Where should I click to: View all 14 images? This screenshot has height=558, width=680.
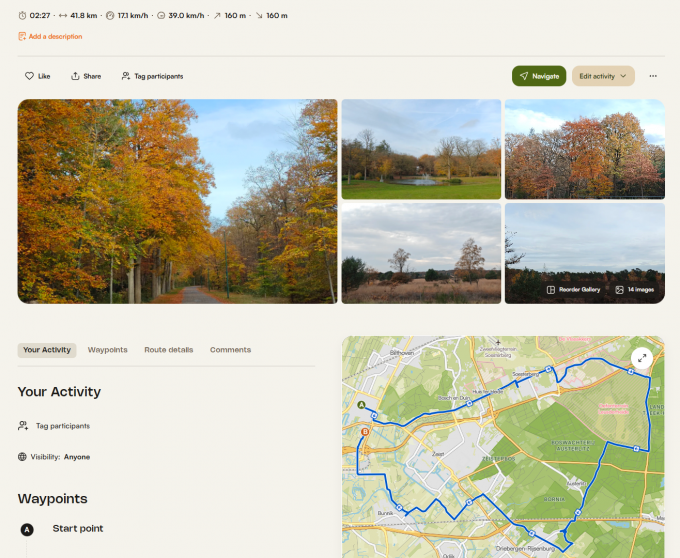point(634,290)
